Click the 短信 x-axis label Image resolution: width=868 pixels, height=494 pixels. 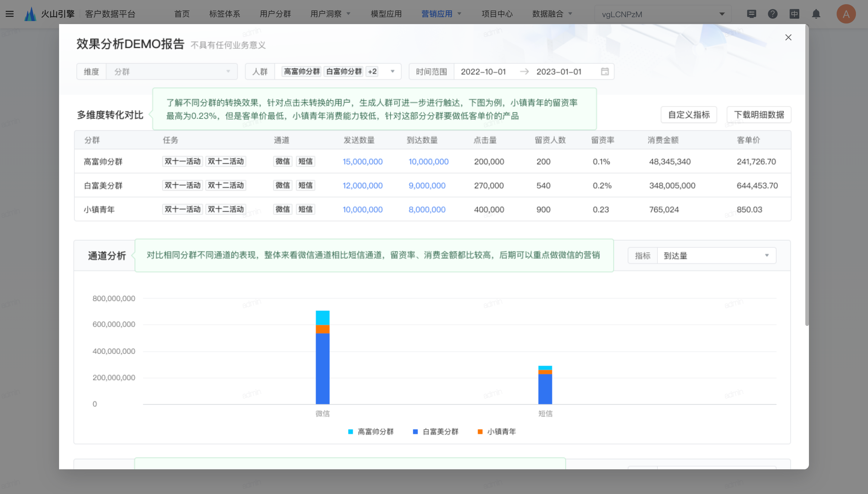[545, 414]
